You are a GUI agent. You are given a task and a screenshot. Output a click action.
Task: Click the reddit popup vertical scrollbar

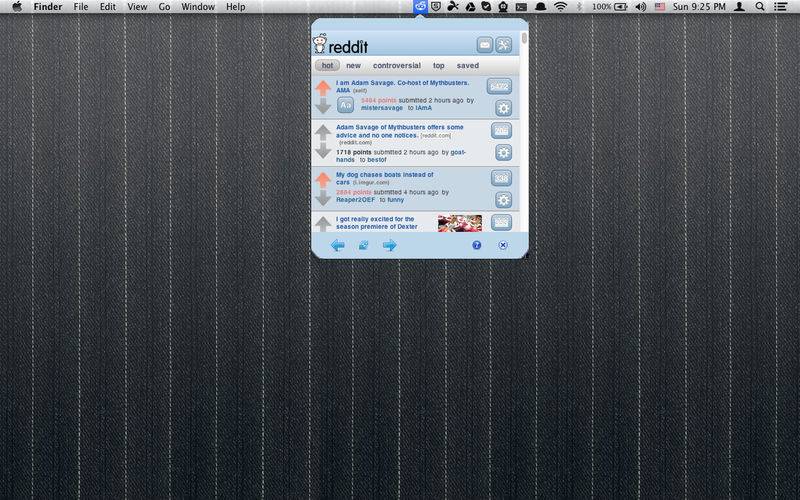point(524,39)
